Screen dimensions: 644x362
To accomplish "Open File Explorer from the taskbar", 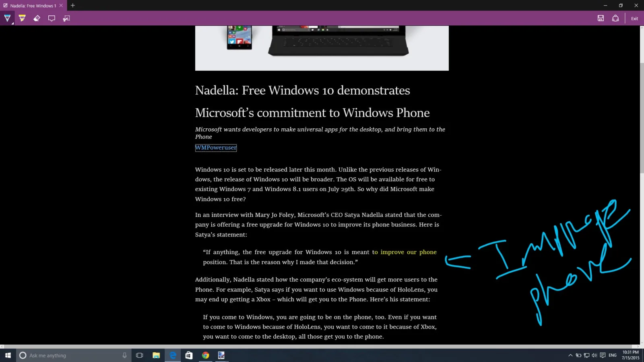I will [156, 355].
